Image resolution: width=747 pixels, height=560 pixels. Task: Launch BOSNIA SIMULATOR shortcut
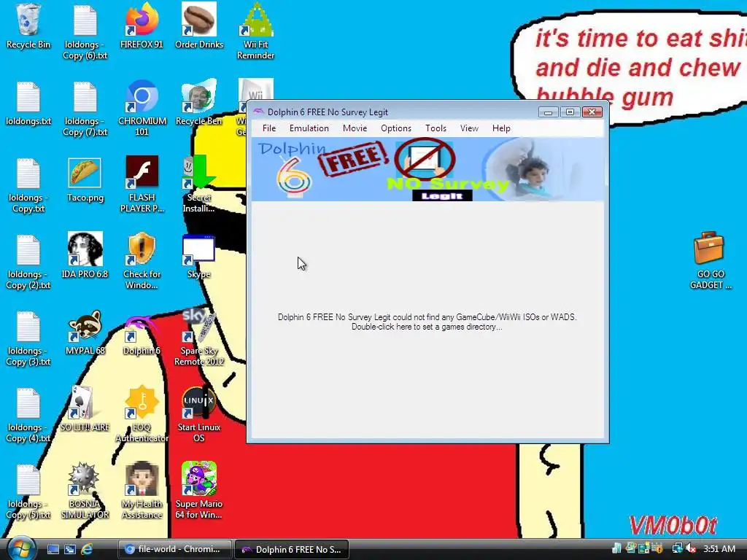coord(85,491)
